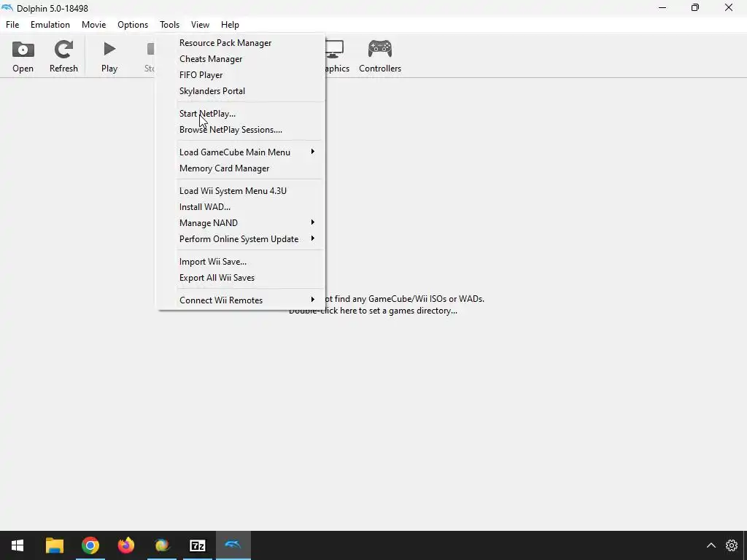
Task: Expand Connect Wii Remotes submenu
Action: pyautogui.click(x=241, y=300)
